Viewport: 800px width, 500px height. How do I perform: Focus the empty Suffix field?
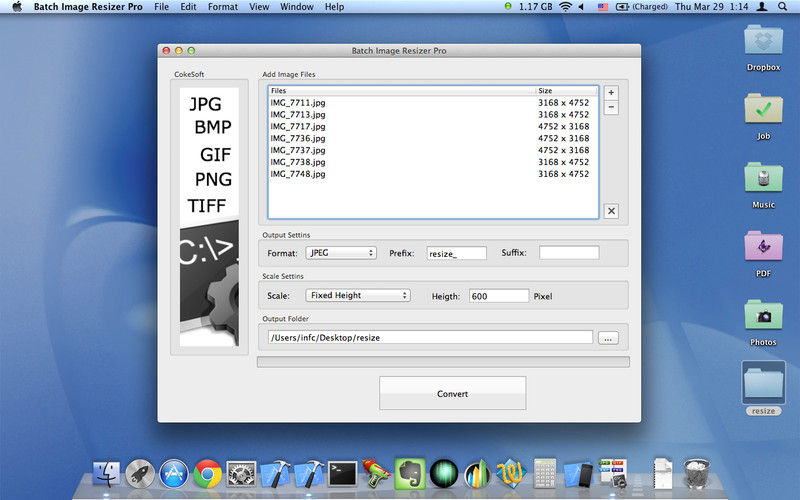569,253
